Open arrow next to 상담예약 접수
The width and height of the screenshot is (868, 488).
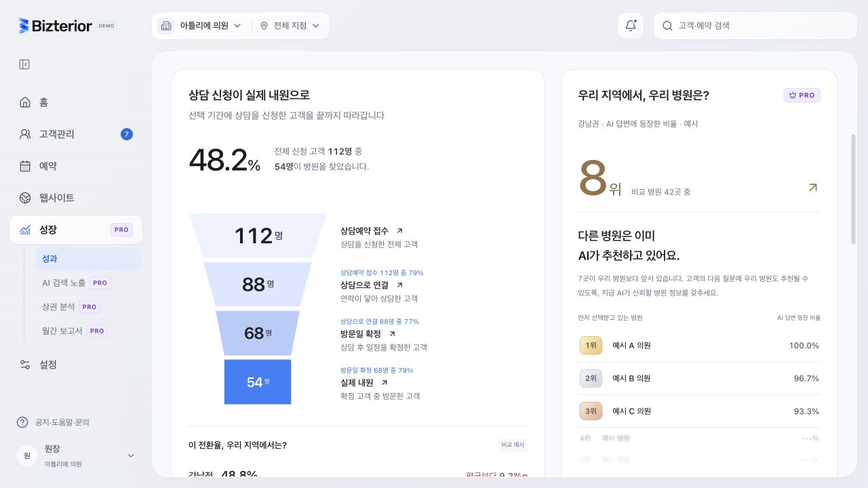click(x=399, y=230)
